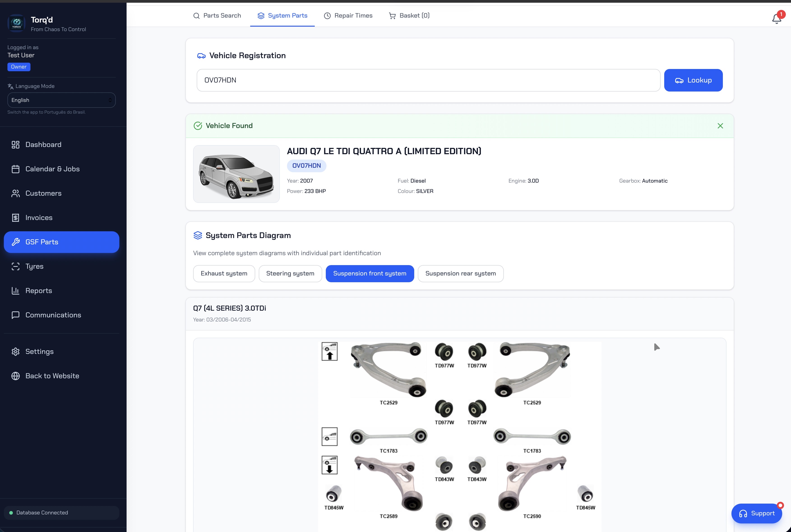This screenshot has width=791, height=532.
Task: Open Calendar & Jobs in the sidebar
Action: (x=61, y=169)
